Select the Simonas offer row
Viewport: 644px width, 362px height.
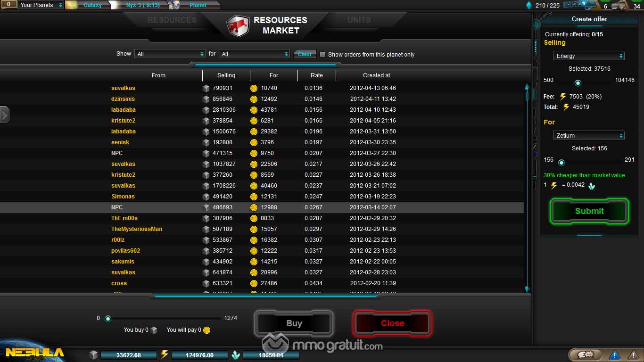click(262, 197)
